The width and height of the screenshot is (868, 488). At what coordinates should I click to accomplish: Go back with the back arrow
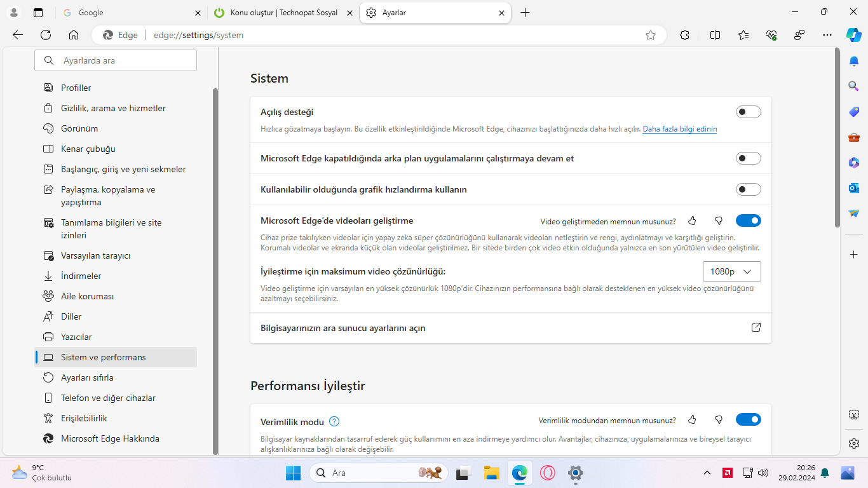click(x=18, y=35)
